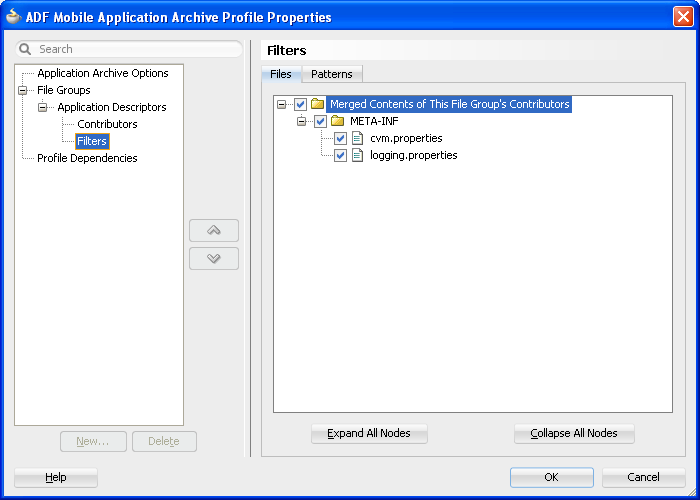
Task: Uncheck the META-INF folder checkbox
Action: (x=320, y=121)
